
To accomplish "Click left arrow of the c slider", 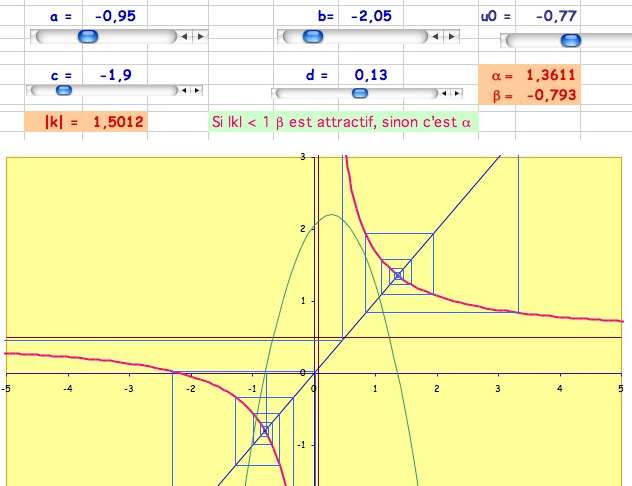I will pyautogui.click(x=184, y=90).
